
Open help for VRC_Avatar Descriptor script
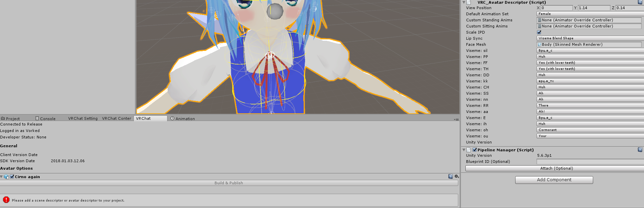(640, 2)
